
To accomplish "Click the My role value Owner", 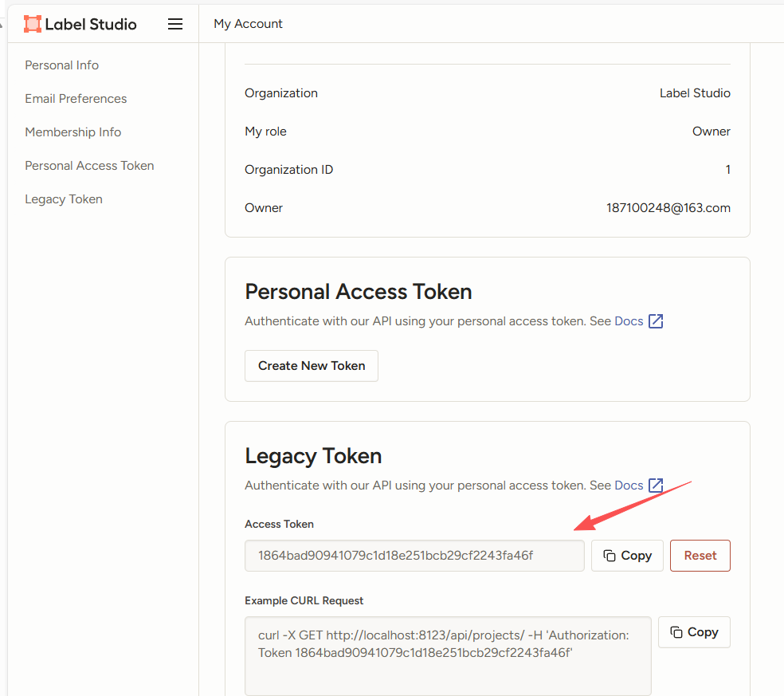I will point(711,132).
